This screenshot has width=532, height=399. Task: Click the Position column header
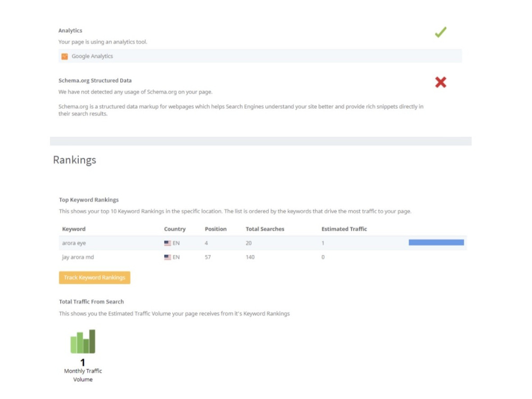[x=216, y=229]
